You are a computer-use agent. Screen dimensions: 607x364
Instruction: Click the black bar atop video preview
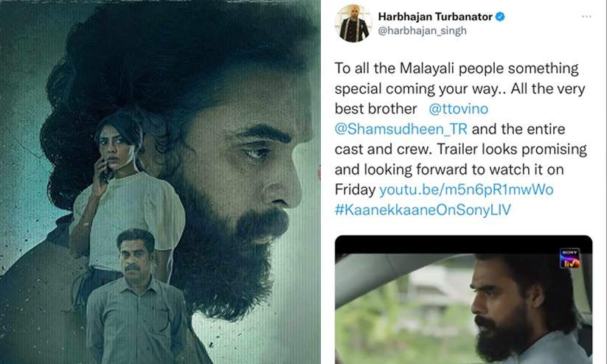[463, 245]
